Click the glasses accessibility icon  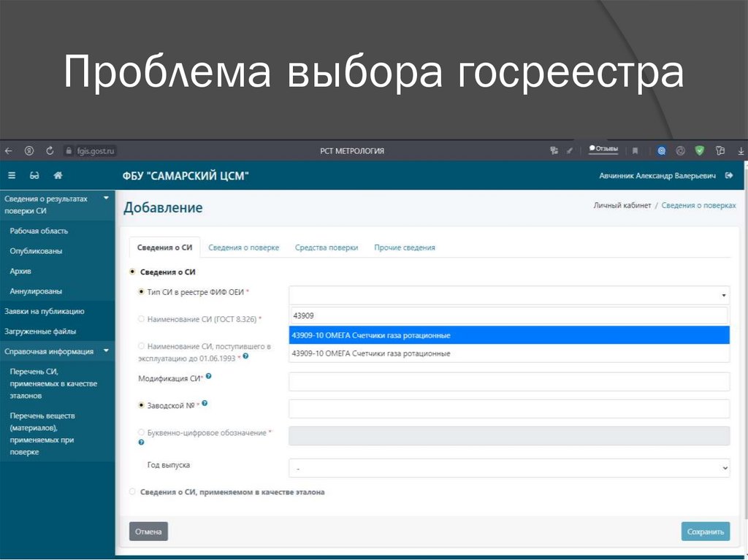34,175
